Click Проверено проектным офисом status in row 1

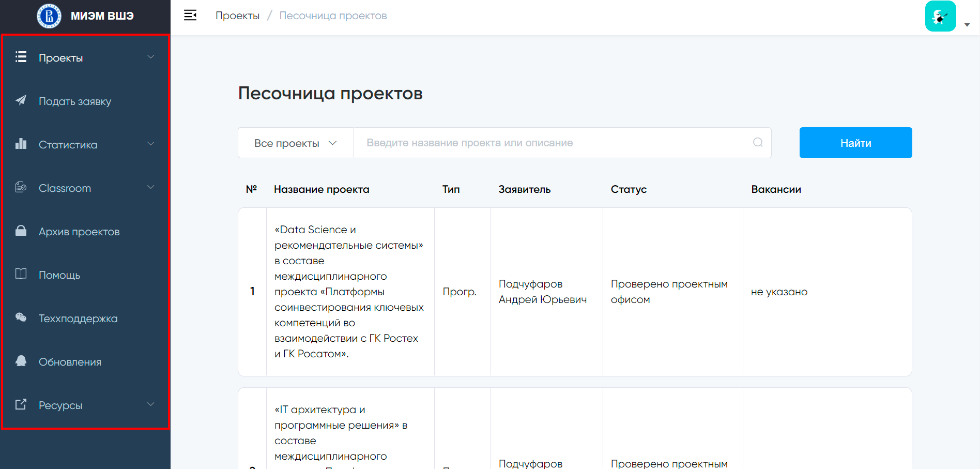pyautogui.click(x=669, y=292)
